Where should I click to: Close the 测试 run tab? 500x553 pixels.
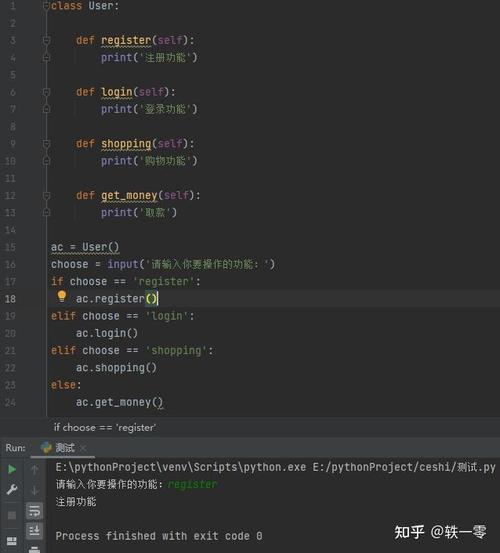tap(83, 448)
